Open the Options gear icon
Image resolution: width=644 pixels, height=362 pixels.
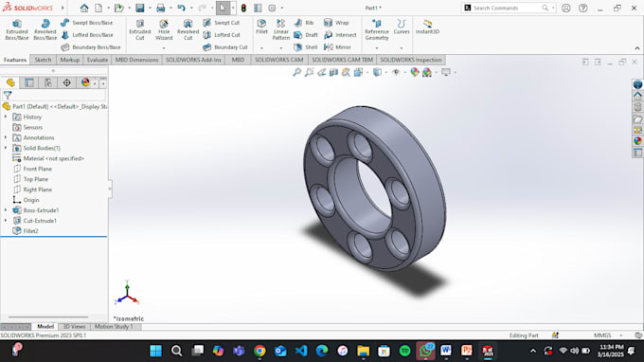point(272,8)
